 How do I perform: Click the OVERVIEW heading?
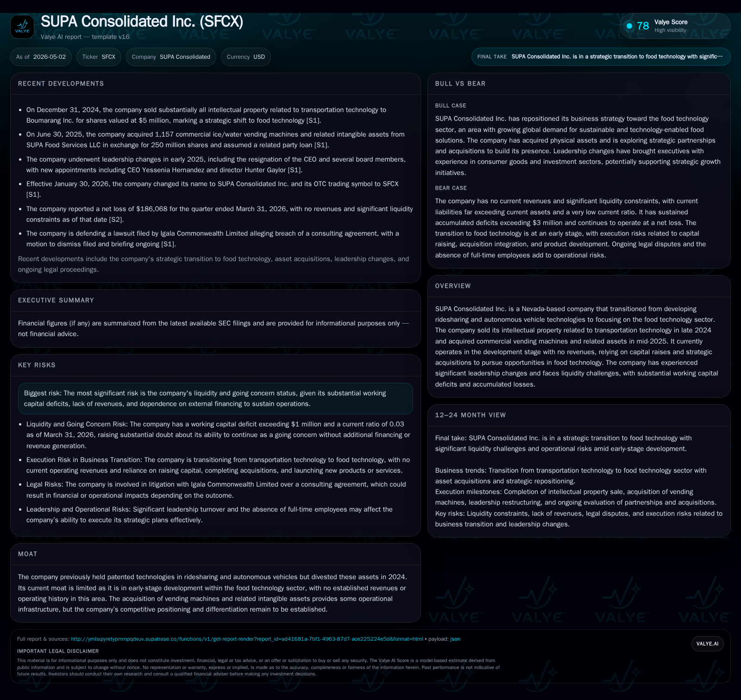click(x=453, y=286)
